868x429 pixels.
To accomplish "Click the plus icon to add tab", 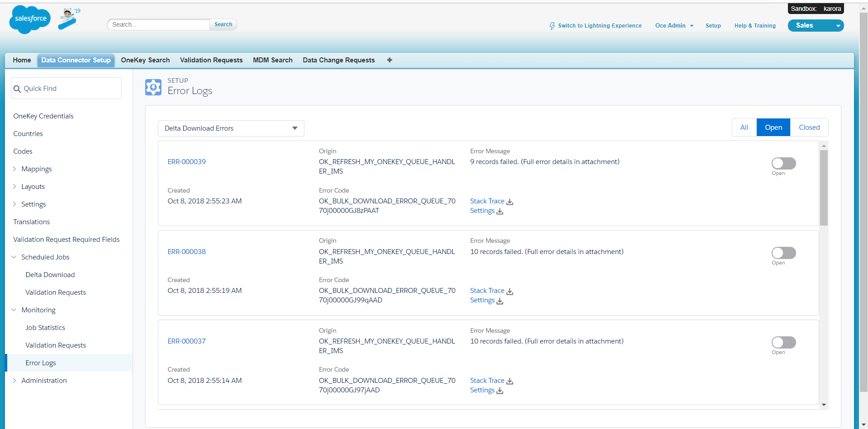I will click(x=389, y=60).
